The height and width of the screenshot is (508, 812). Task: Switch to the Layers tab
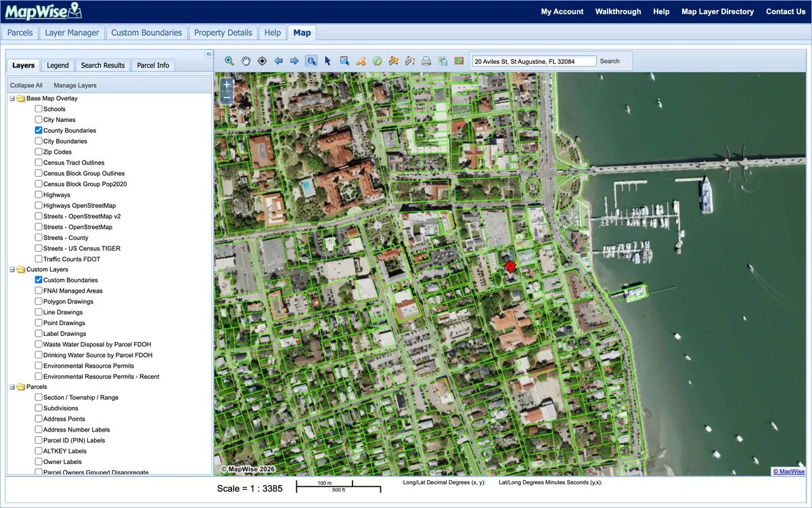[x=23, y=65]
